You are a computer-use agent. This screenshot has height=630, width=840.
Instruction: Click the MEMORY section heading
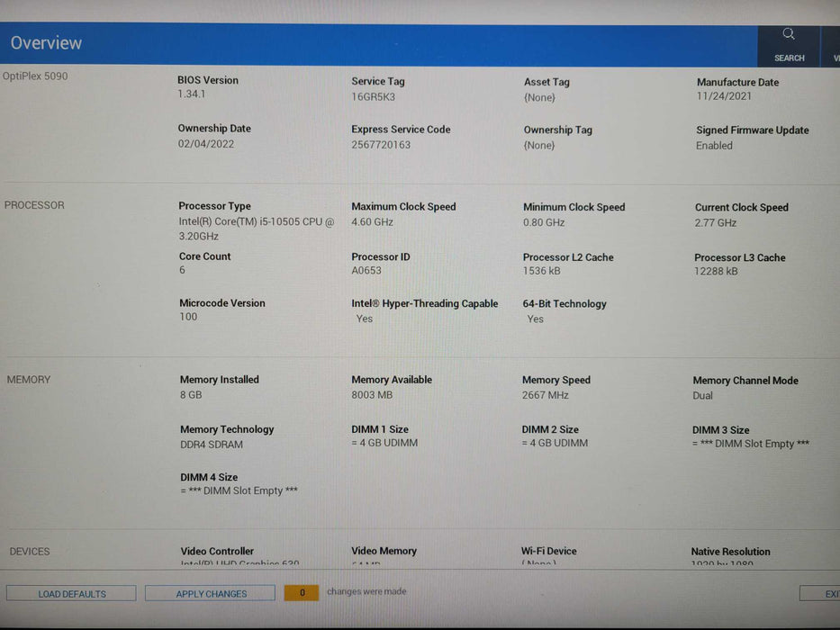pos(29,379)
